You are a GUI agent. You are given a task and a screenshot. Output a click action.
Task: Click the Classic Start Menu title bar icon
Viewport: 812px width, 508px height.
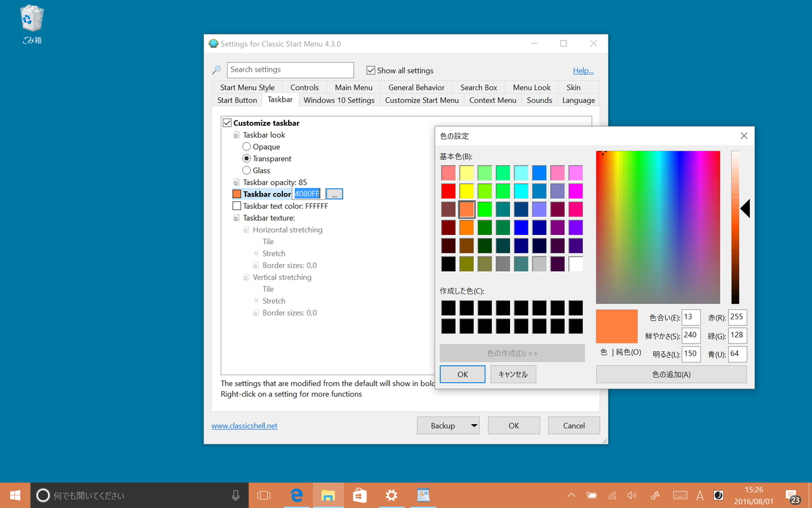(x=214, y=44)
